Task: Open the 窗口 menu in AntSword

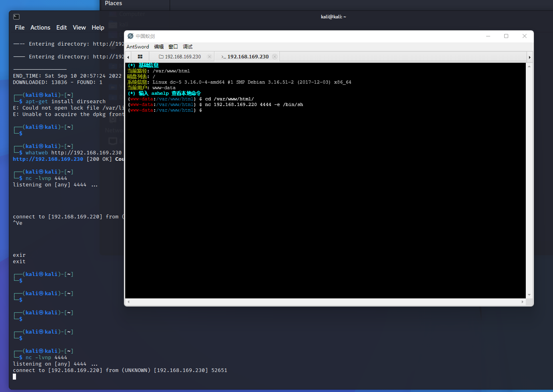Action: (173, 47)
